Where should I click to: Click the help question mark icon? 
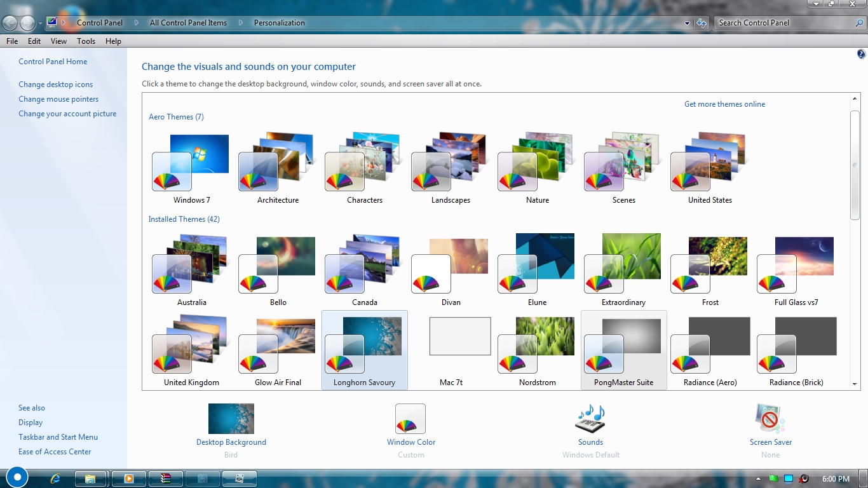[x=861, y=55]
